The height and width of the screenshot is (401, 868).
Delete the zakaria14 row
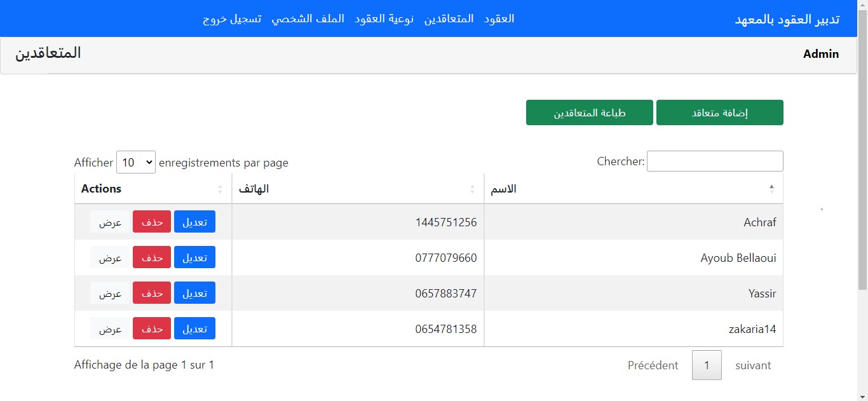coord(152,329)
